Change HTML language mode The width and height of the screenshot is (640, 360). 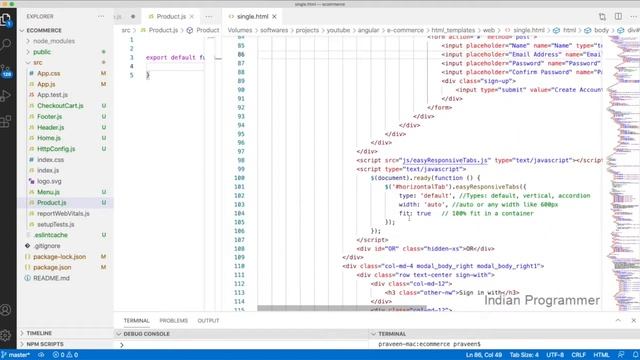(x=601, y=355)
